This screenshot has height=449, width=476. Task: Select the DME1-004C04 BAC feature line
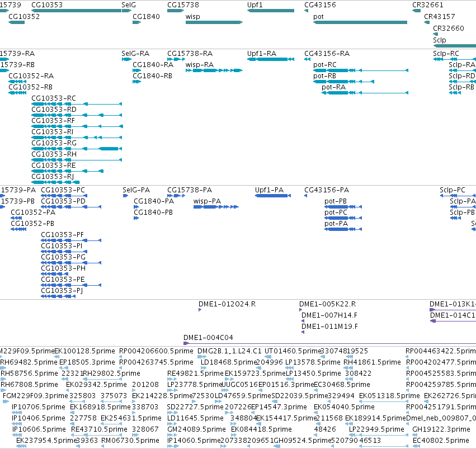coord(329,343)
